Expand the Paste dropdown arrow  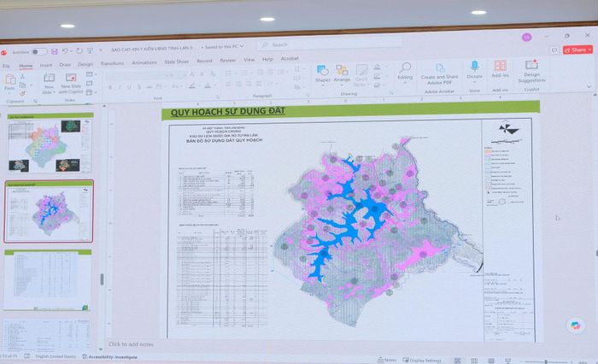tap(10, 93)
